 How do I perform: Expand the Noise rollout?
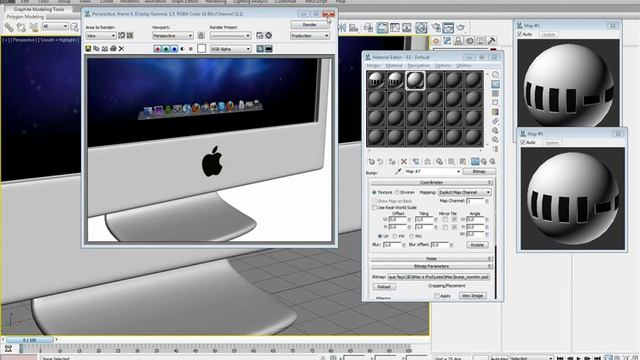pyautogui.click(x=431, y=259)
